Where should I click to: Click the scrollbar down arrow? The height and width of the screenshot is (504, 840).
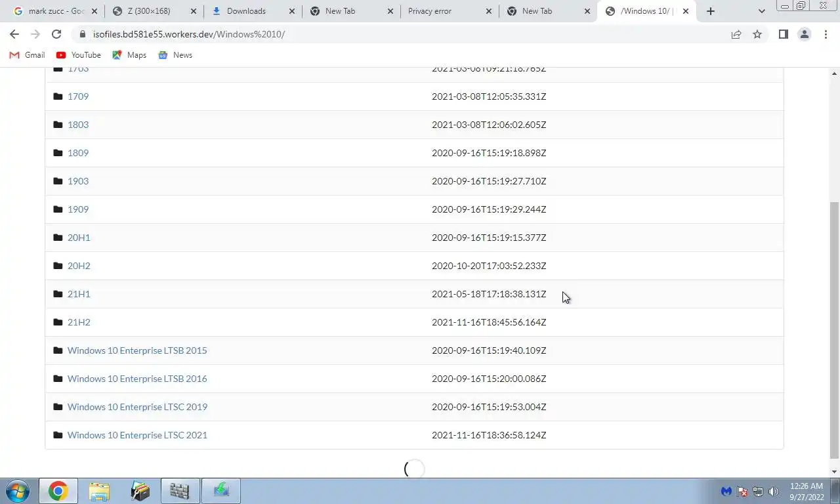[834, 471]
